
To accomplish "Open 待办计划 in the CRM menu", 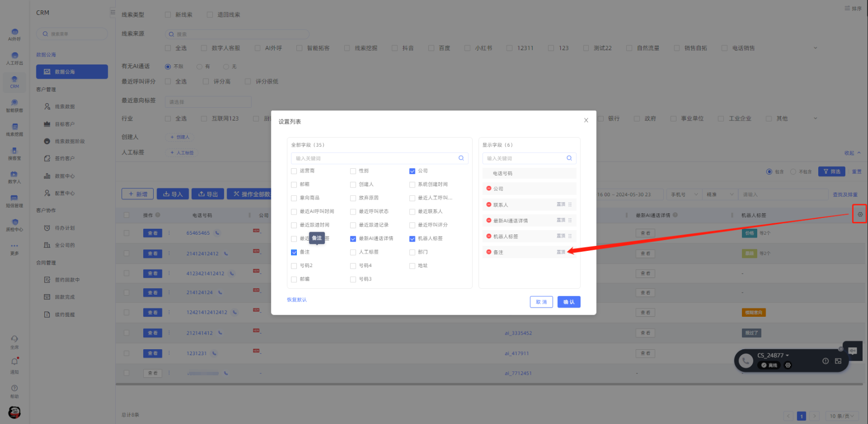I will [64, 228].
